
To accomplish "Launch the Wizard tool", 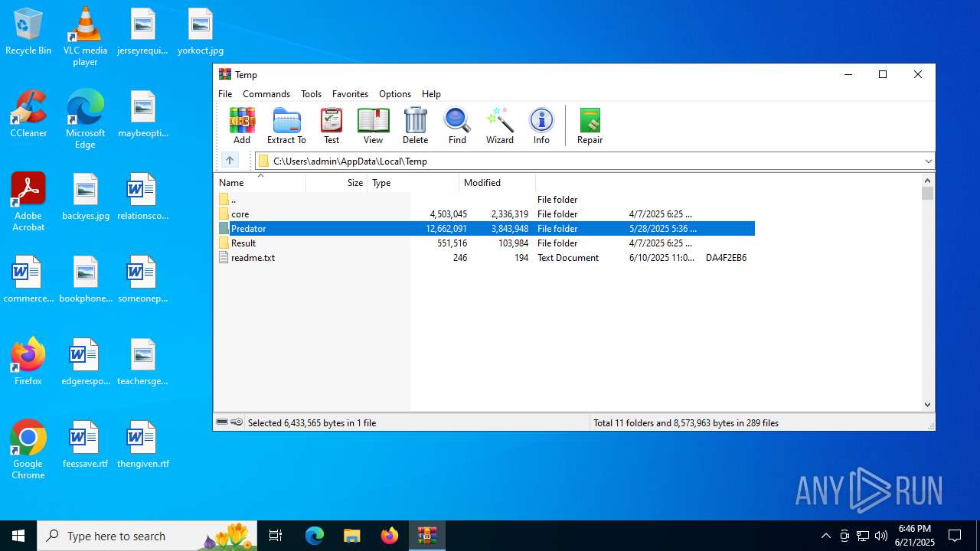I will pos(499,126).
